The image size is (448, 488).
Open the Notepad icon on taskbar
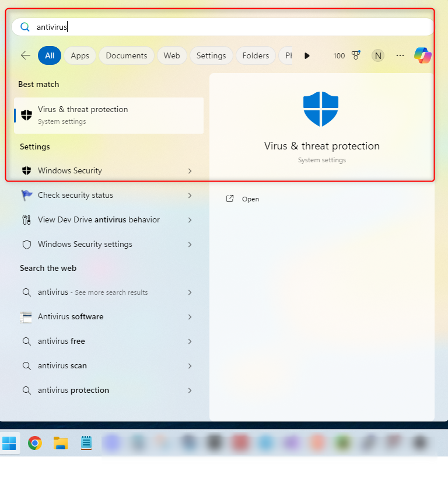coord(86,443)
